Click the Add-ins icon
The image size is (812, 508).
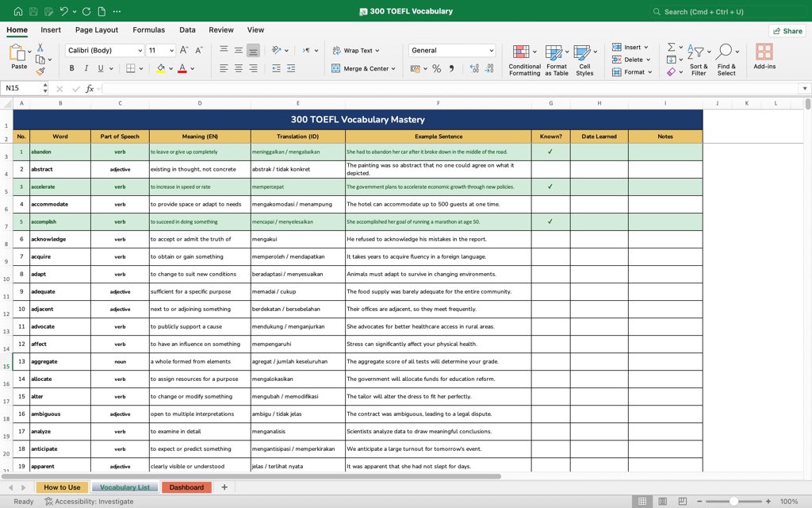pos(764,56)
